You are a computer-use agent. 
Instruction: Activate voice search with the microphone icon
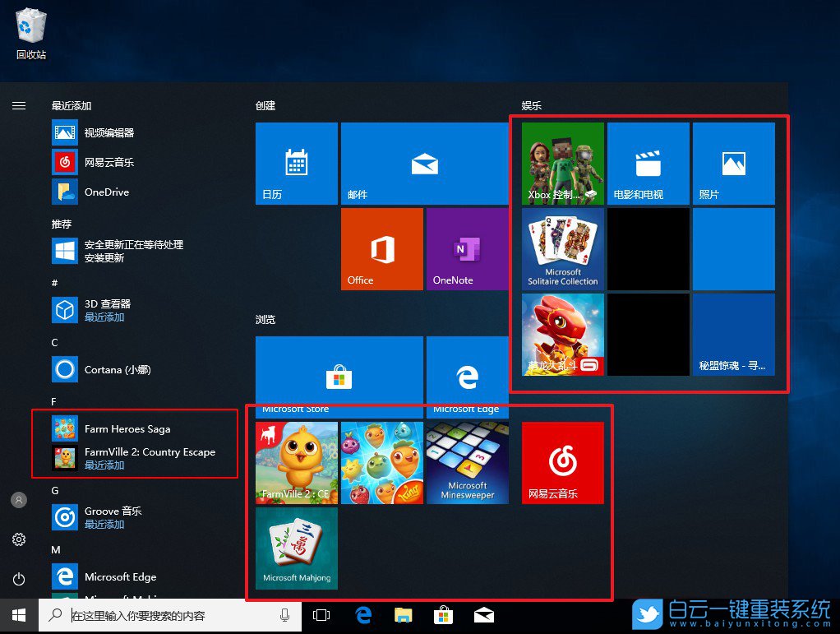[282, 615]
